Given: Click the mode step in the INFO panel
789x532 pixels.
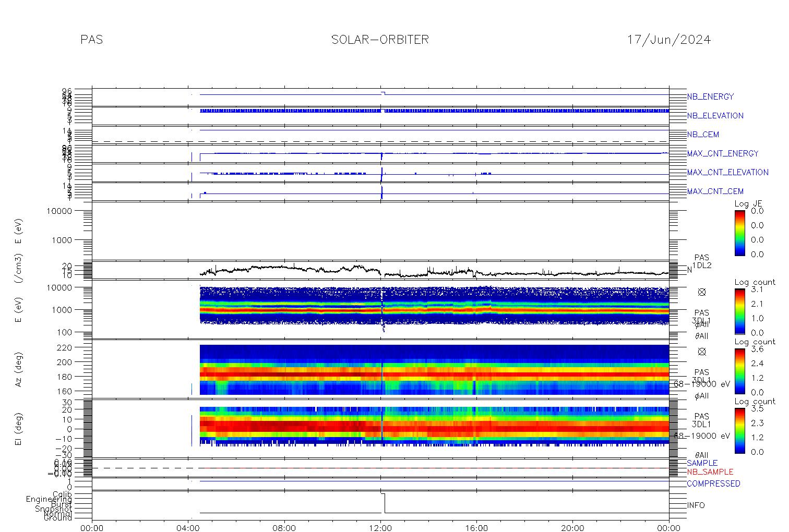Looking at the screenshot, I should (x=383, y=503).
